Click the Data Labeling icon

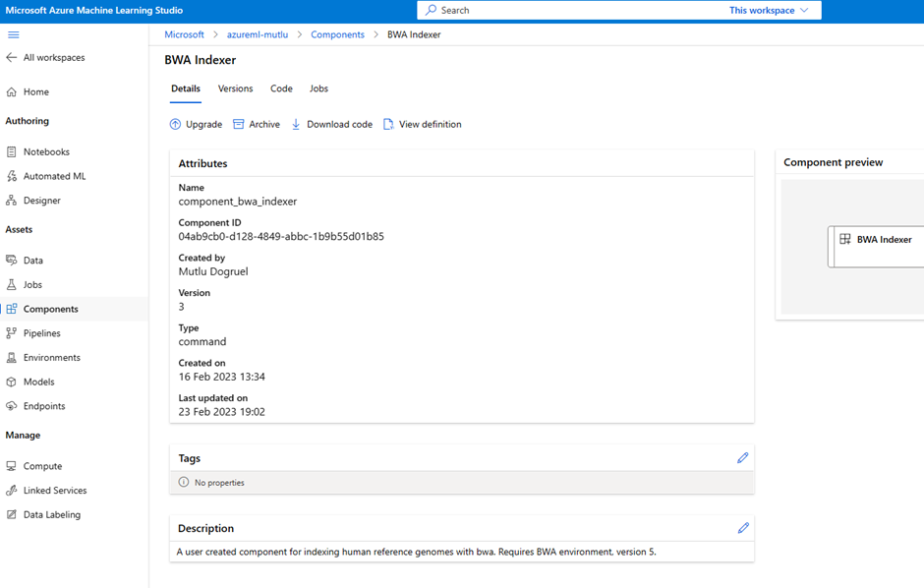tap(11, 514)
